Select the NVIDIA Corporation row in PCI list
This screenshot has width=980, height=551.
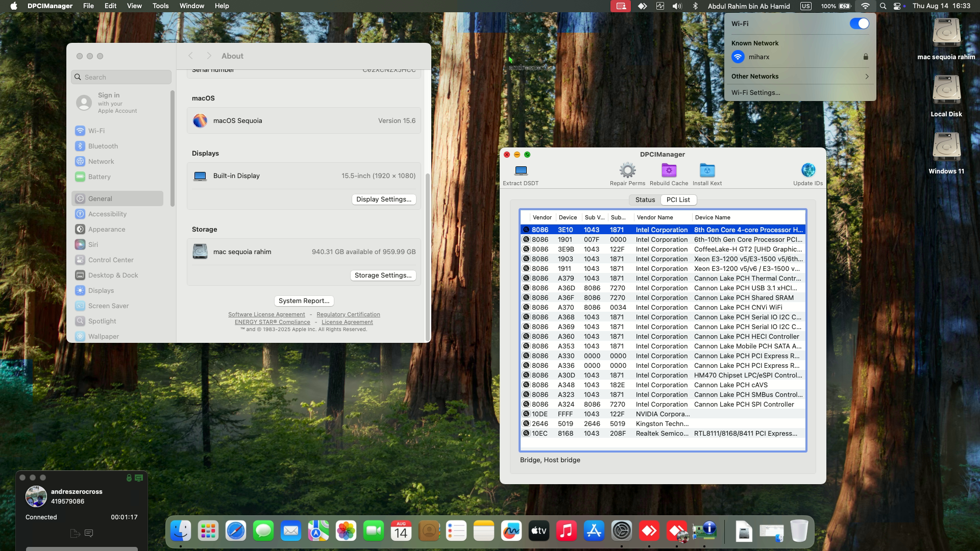click(x=663, y=414)
